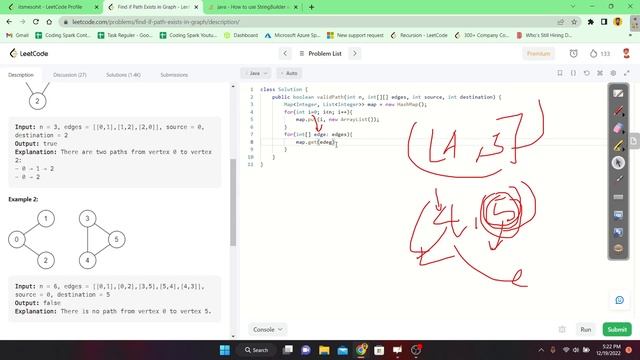The height and width of the screenshot is (360, 640).
Task: Open the streak counter showing 133
Action: point(600,53)
